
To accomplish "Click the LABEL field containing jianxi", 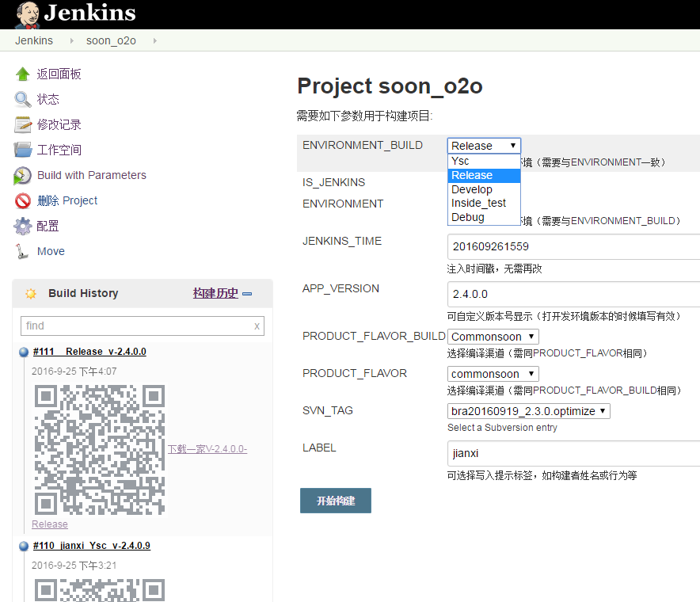I will (573, 453).
